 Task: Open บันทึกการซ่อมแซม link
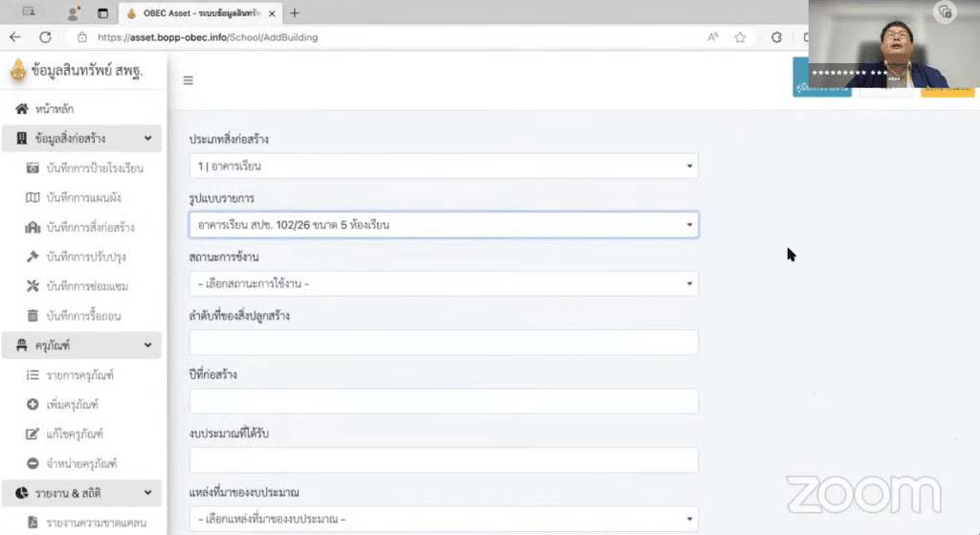pyautogui.click(x=87, y=286)
